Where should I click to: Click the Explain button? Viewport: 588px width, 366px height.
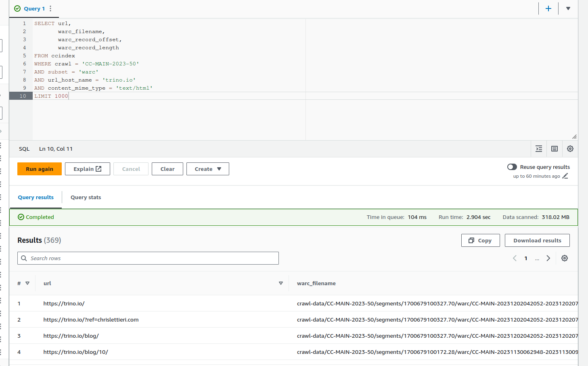pos(88,169)
